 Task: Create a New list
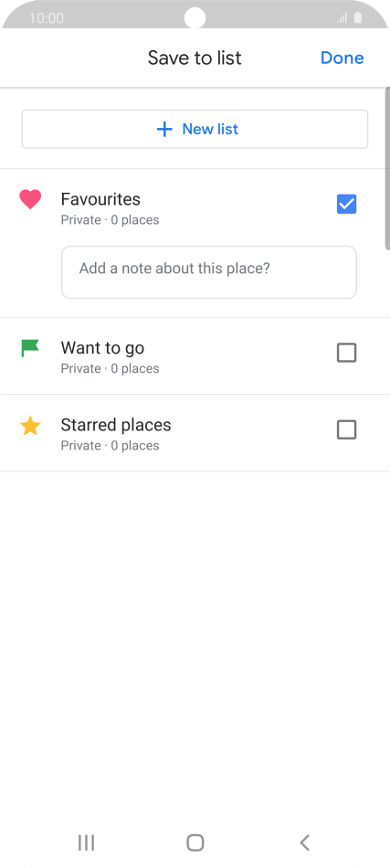(x=195, y=130)
